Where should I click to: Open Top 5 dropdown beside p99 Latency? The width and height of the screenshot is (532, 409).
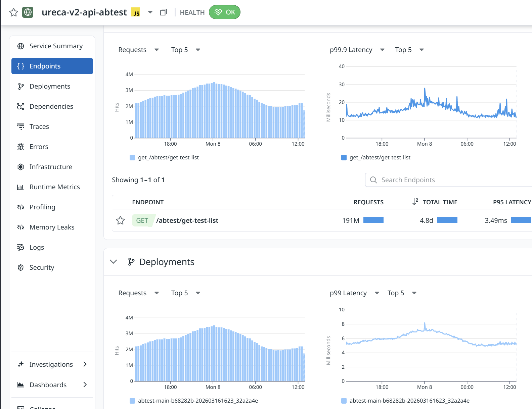402,293
